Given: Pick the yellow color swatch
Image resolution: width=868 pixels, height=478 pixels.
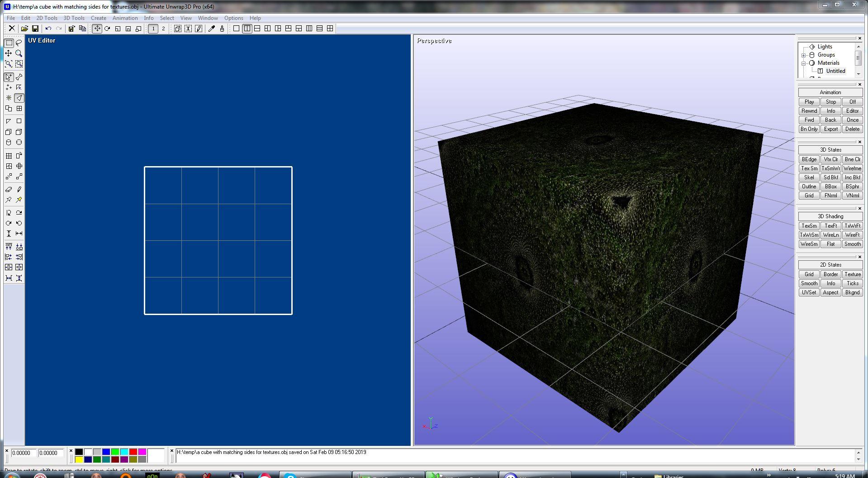Looking at the screenshot, I should tap(79, 459).
